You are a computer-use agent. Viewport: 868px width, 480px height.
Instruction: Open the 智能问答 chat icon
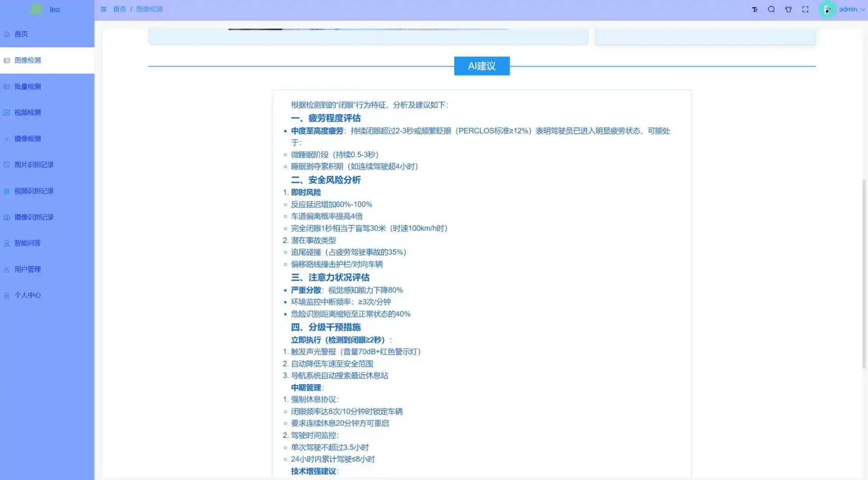click(x=6, y=243)
